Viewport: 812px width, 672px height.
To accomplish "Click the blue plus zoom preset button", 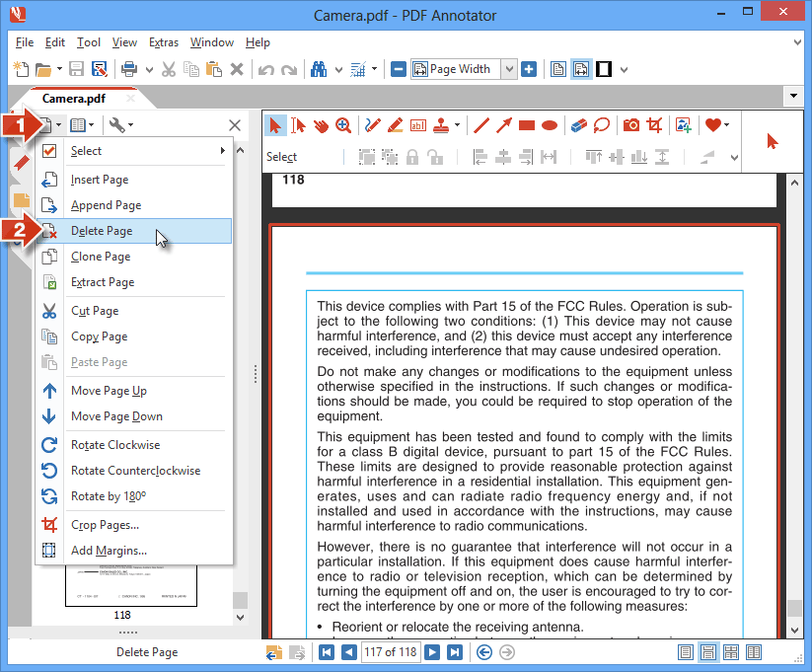I will click(529, 69).
